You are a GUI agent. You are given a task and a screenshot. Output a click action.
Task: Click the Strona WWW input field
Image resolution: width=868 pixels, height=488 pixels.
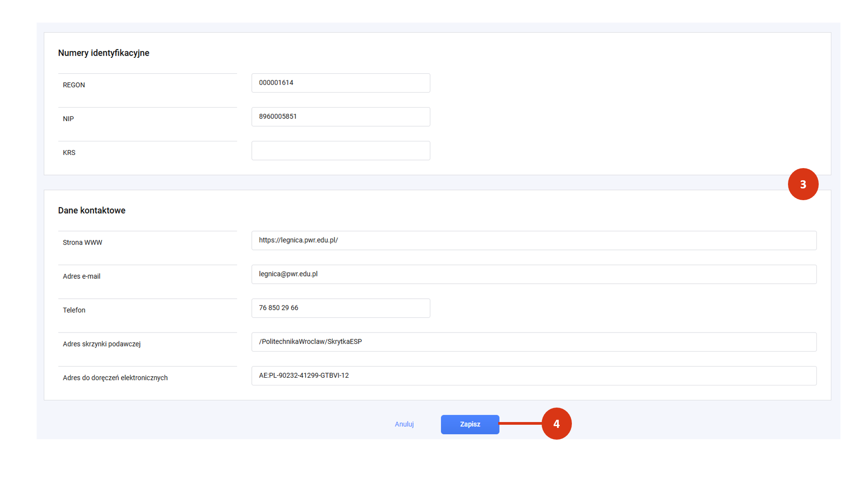pos(533,240)
